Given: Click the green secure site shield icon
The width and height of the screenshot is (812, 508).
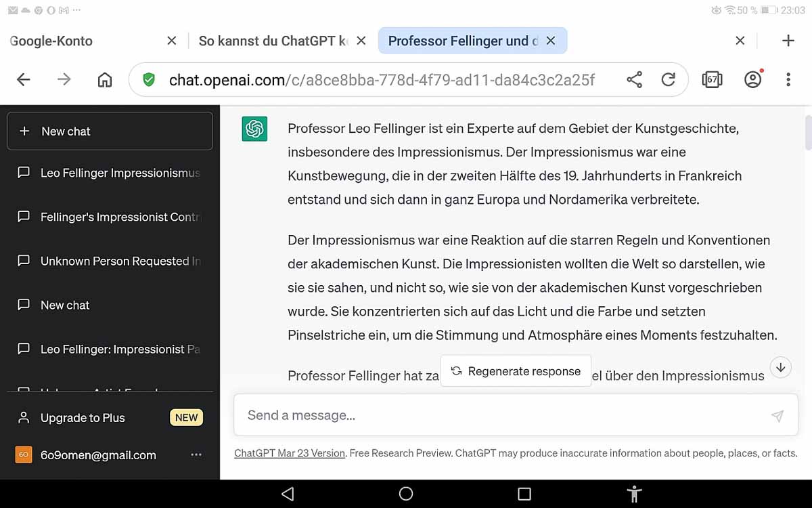Looking at the screenshot, I should click(x=150, y=80).
